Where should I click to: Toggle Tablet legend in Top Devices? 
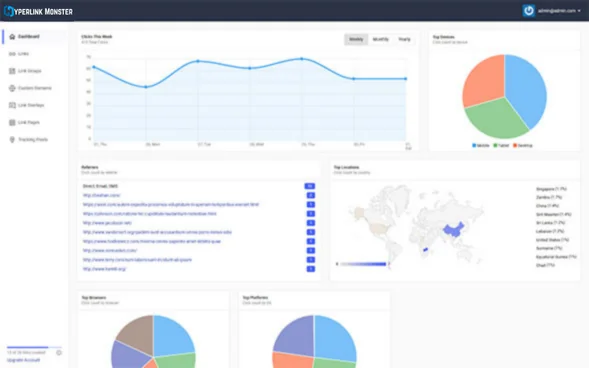(501, 145)
